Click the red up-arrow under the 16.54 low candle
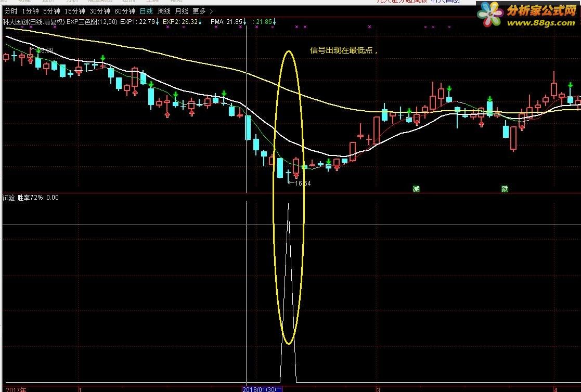 [296, 176]
